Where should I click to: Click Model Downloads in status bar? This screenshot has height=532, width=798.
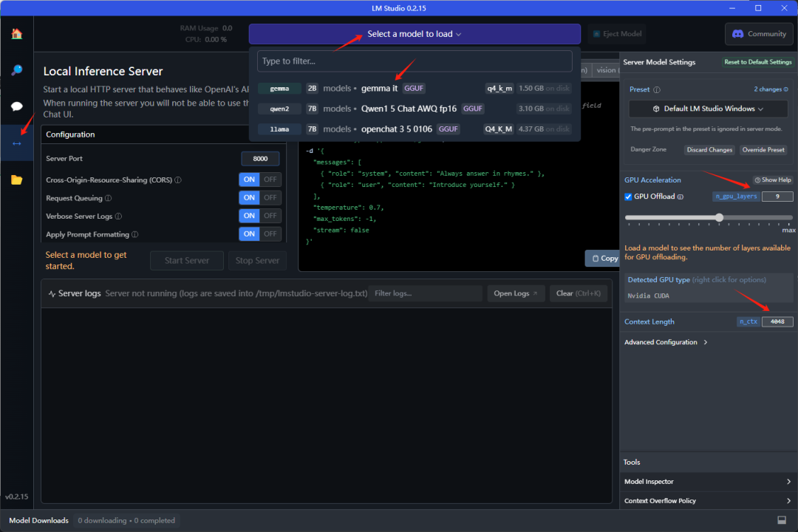click(38, 520)
